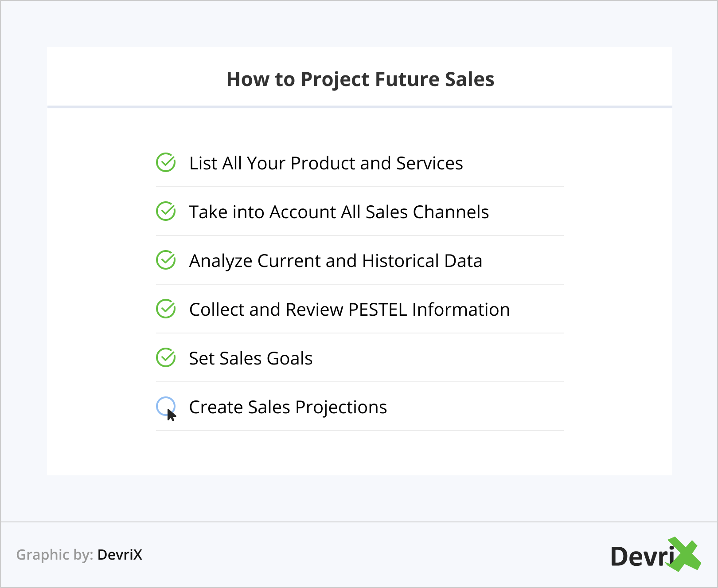Select the Take into Account All Sales Channels label
The image size is (718, 588).
(x=339, y=212)
